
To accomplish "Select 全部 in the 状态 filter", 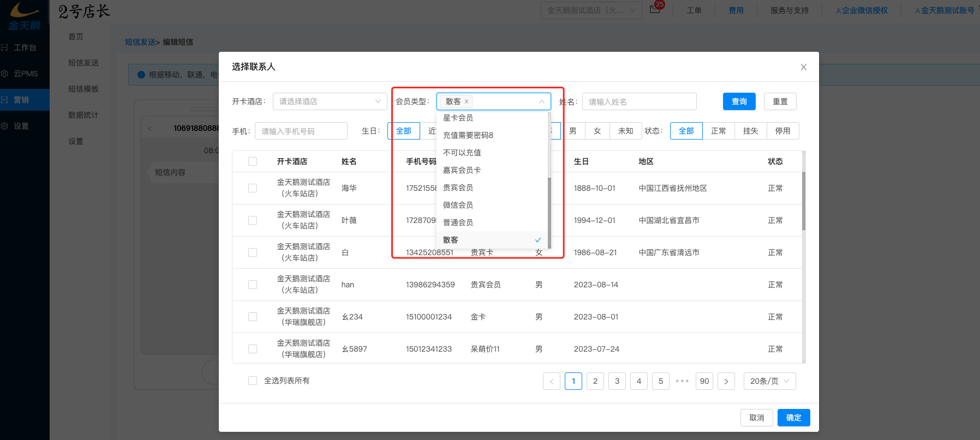I will click(x=686, y=131).
